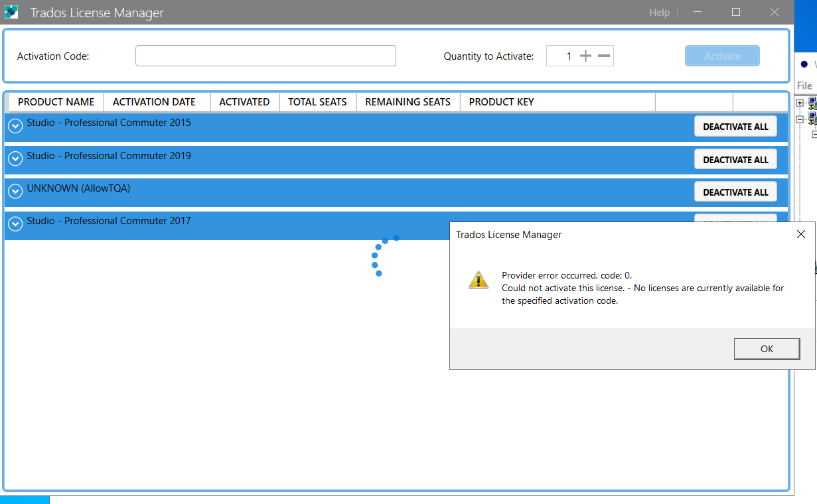This screenshot has width=817, height=504.
Task: Click the warning triangle in the error dialog
Action: point(479,280)
